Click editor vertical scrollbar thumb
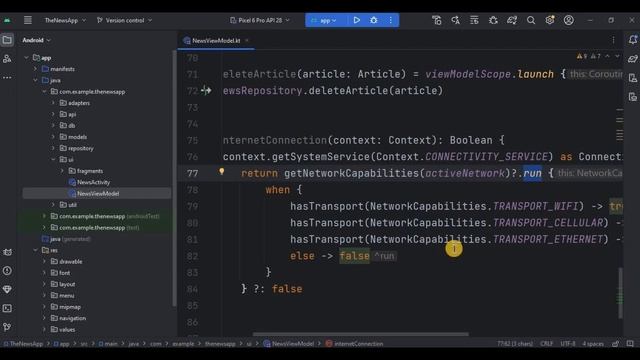This screenshot has width=640, height=360. 620,292
